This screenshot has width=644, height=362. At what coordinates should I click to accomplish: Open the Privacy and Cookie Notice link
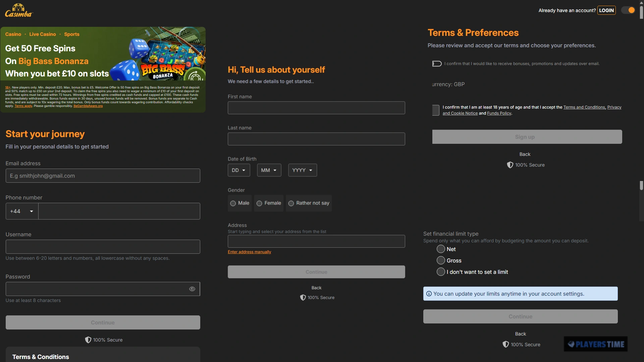click(x=460, y=113)
